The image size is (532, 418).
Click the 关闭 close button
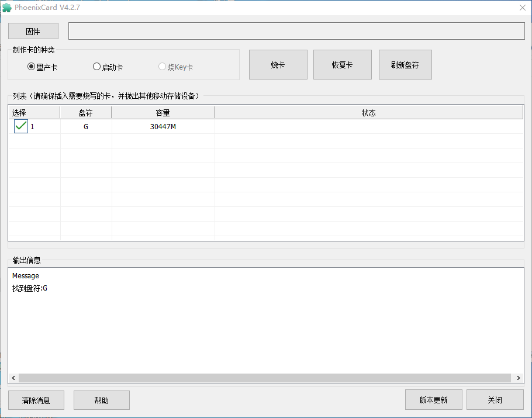pos(495,400)
